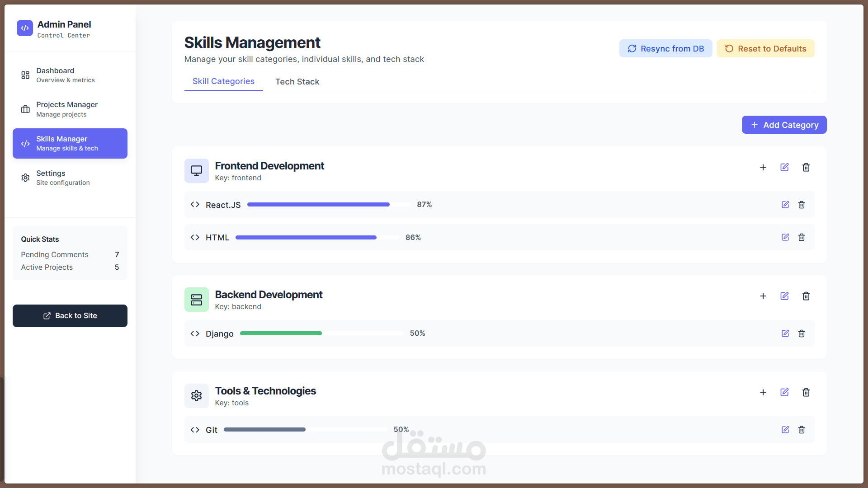Edit the Frontend Development category

pos(784,167)
